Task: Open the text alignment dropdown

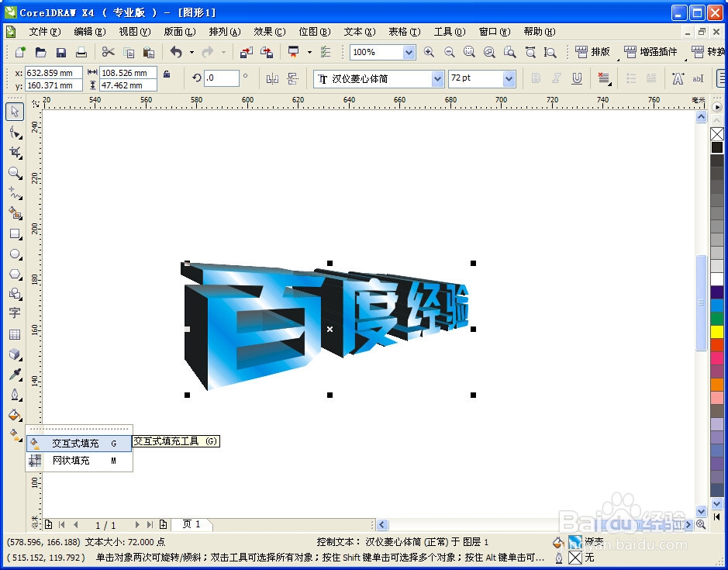Action: [x=604, y=78]
